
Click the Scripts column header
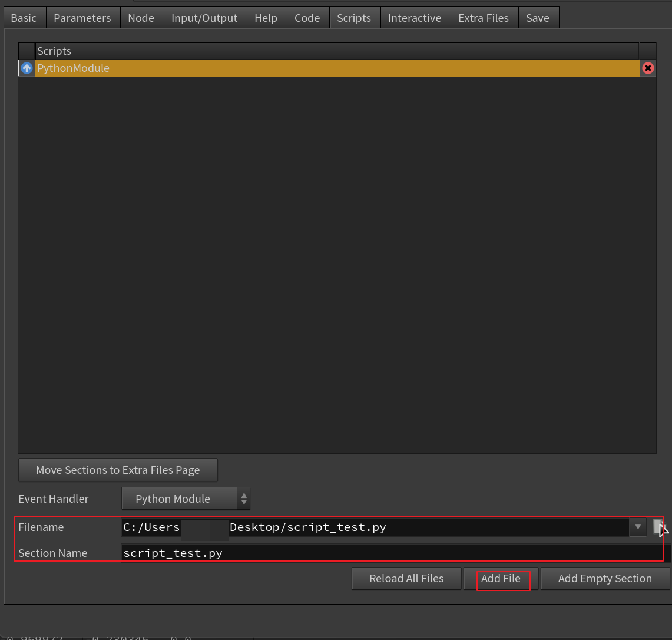point(337,51)
